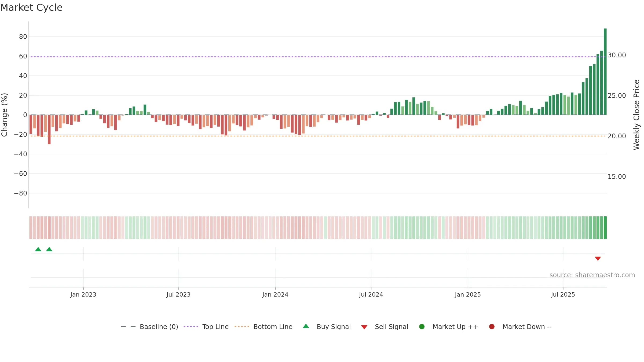Toggle the Buy Signal legend entry

[327, 327]
